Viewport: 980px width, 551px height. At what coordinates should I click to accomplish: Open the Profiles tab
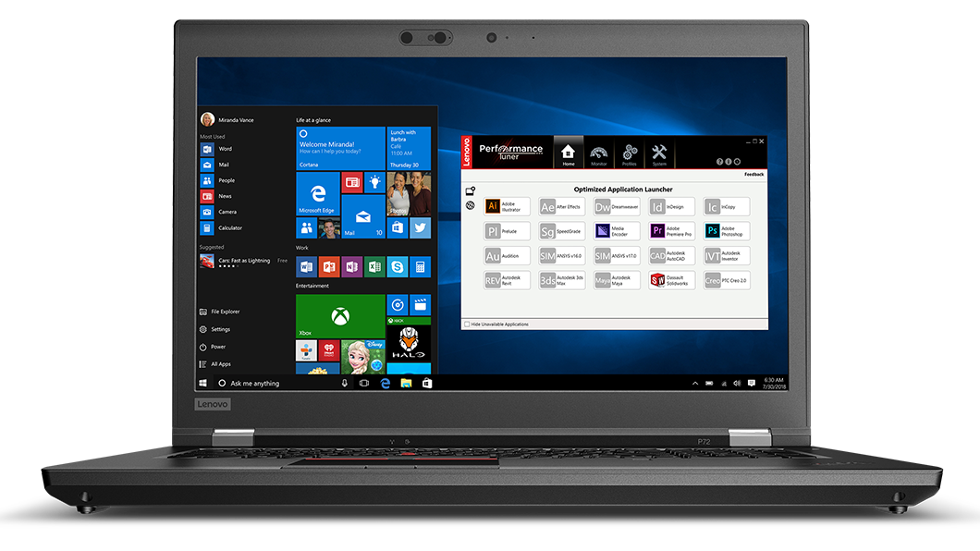[x=629, y=153]
